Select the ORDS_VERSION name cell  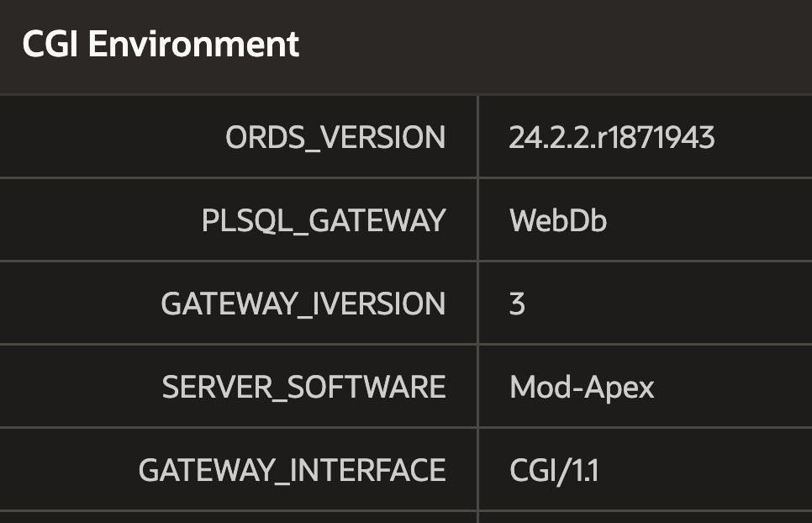click(238, 137)
